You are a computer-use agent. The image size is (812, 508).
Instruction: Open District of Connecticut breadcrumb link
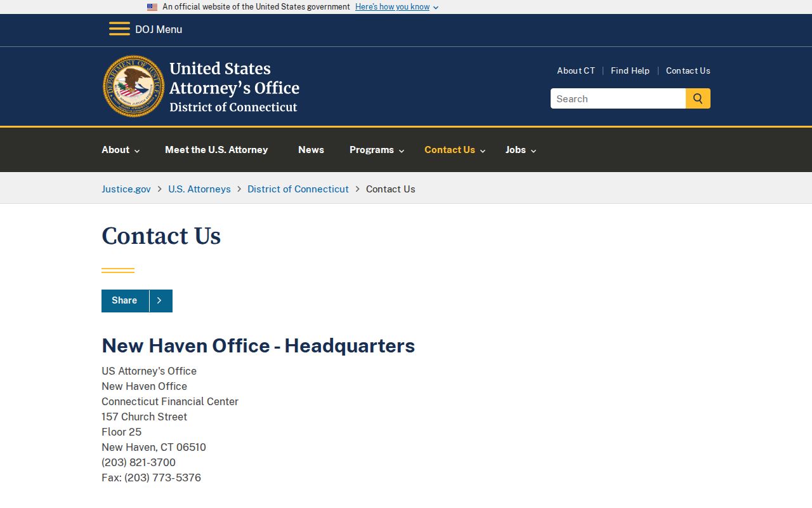click(298, 189)
